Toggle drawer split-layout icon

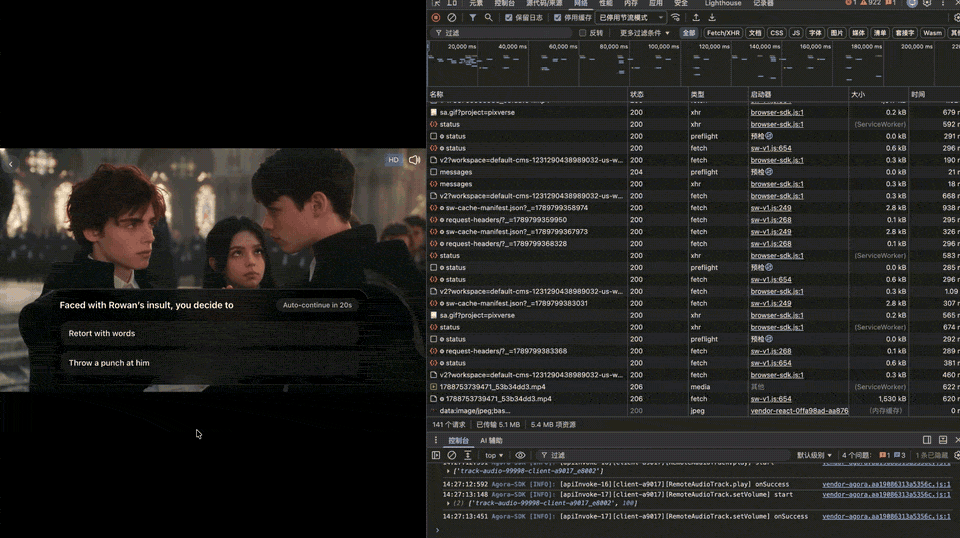point(927,440)
